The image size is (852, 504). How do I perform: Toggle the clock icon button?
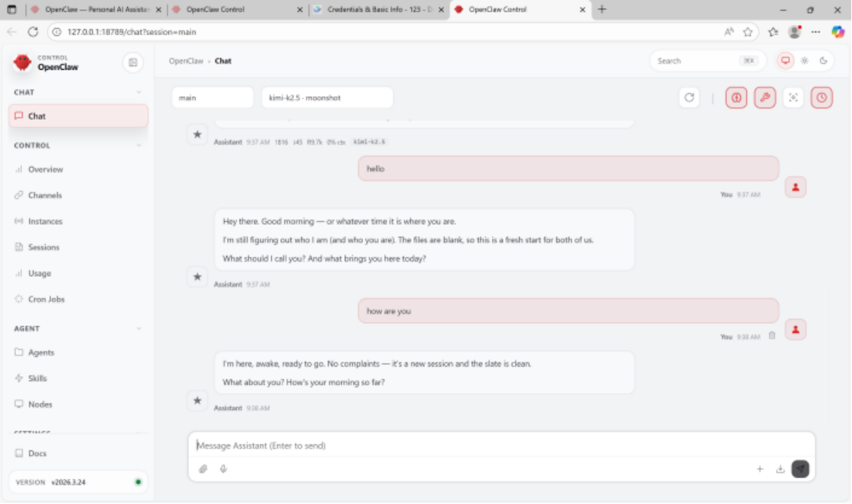(821, 98)
